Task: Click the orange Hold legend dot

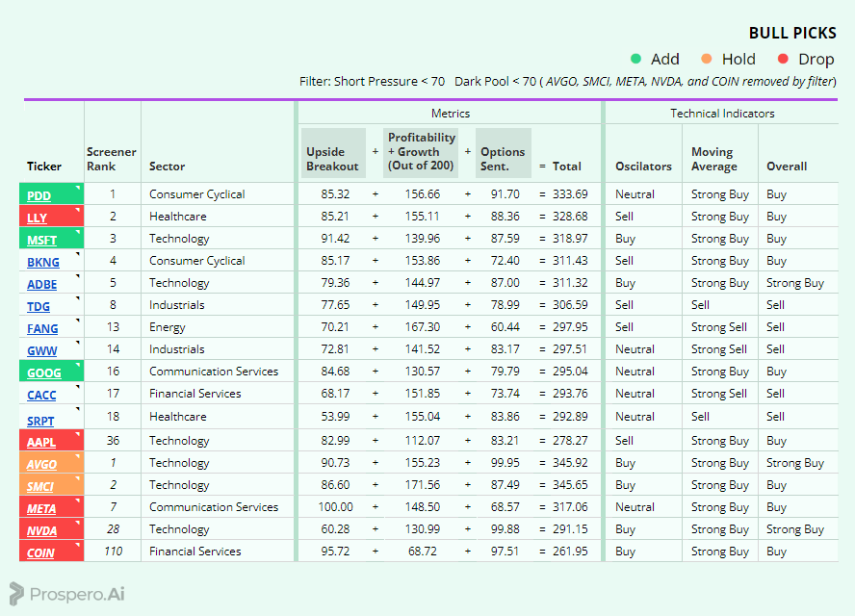Action: [707, 59]
